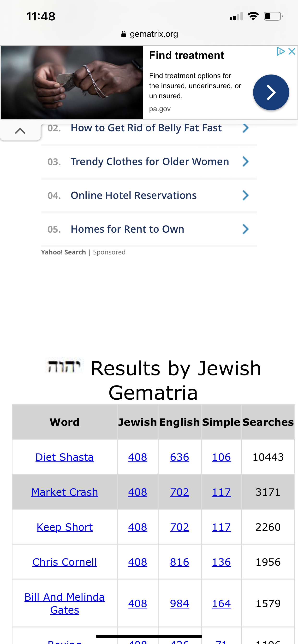
Task: Open Online Hotel Reservations sponsored result
Action: tap(133, 195)
